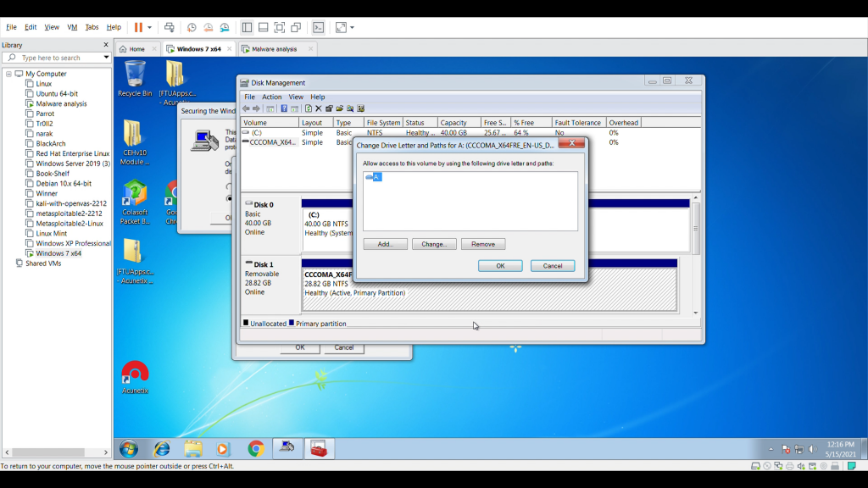Screen dimensions: 868x488
Task: Switch to the Home tab
Action: [136, 48]
